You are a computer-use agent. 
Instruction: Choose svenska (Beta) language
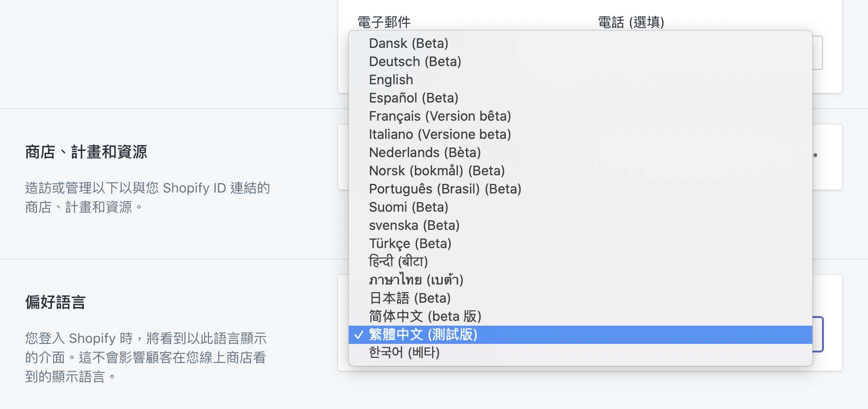[414, 226]
